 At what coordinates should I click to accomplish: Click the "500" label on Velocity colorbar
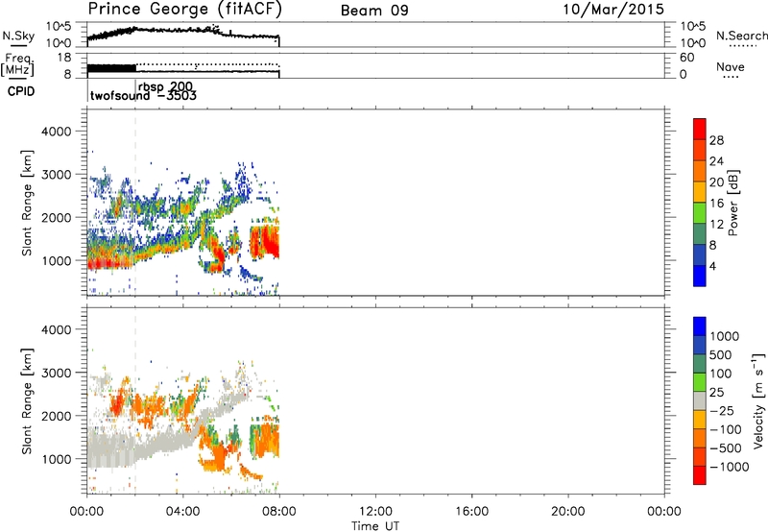click(722, 355)
